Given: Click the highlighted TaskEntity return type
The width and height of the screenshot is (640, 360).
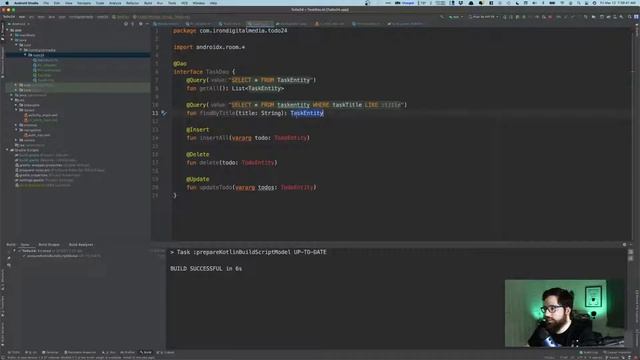Looking at the screenshot, I should 307,113.
